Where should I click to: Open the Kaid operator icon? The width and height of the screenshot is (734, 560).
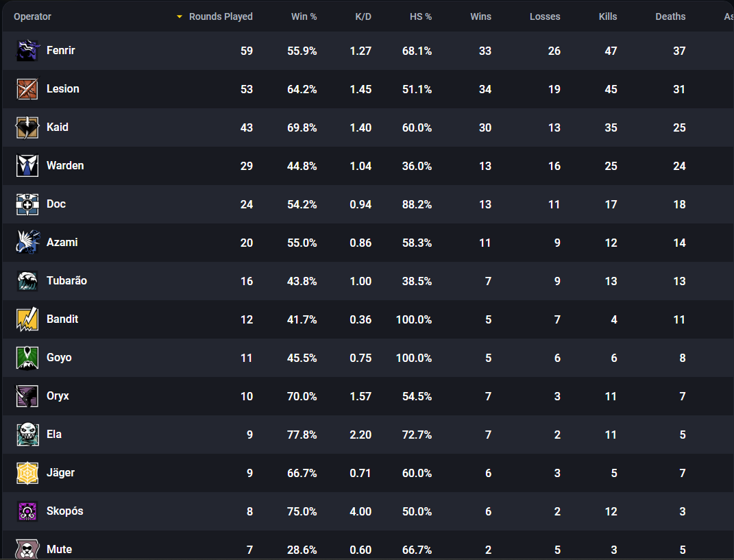[x=27, y=127]
